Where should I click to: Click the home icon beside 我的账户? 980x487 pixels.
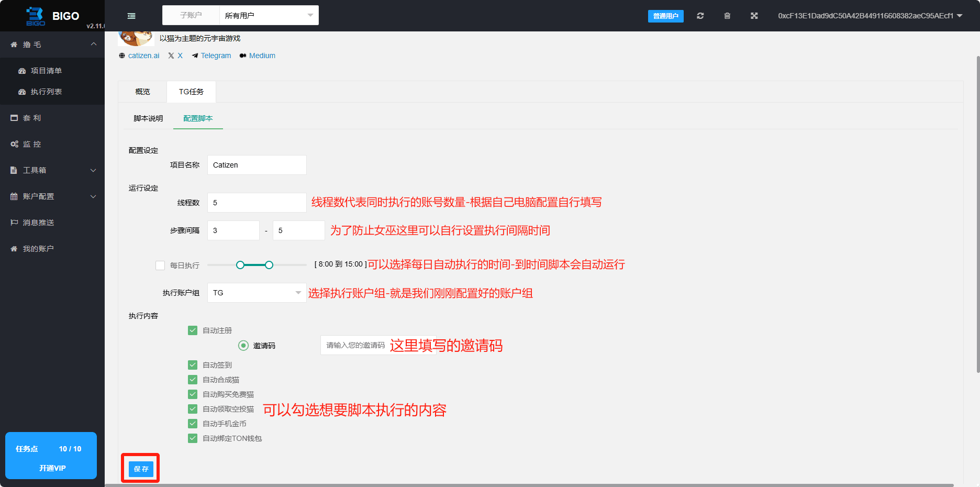pyautogui.click(x=14, y=249)
